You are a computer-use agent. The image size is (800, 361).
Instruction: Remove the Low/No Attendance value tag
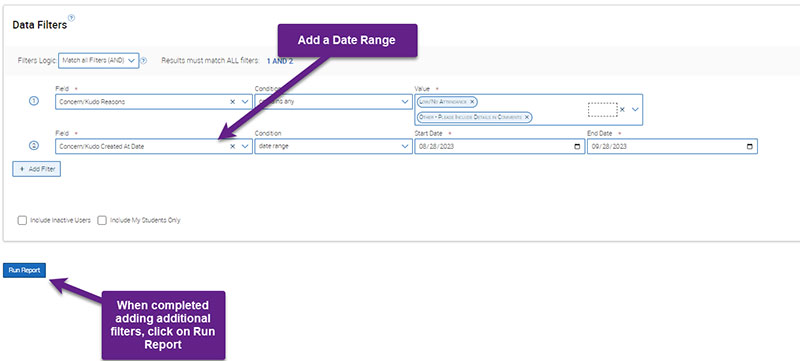click(x=472, y=102)
